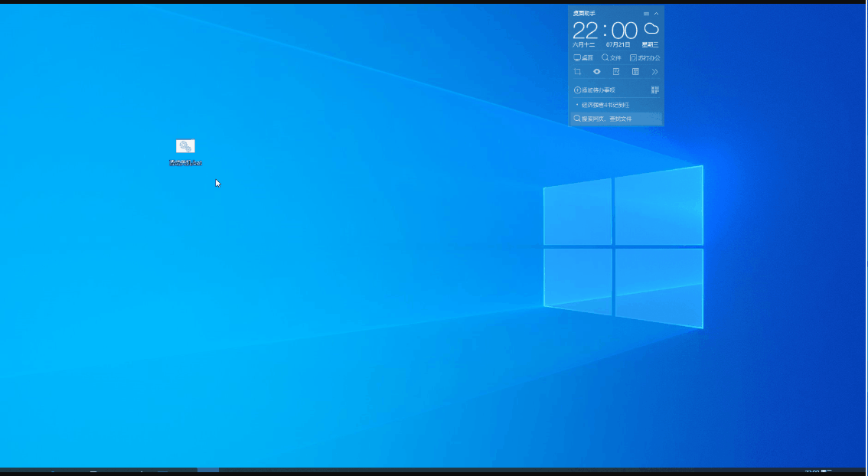Click 添加待办事项 to add a to-do item
The image size is (868, 476).
click(x=595, y=90)
